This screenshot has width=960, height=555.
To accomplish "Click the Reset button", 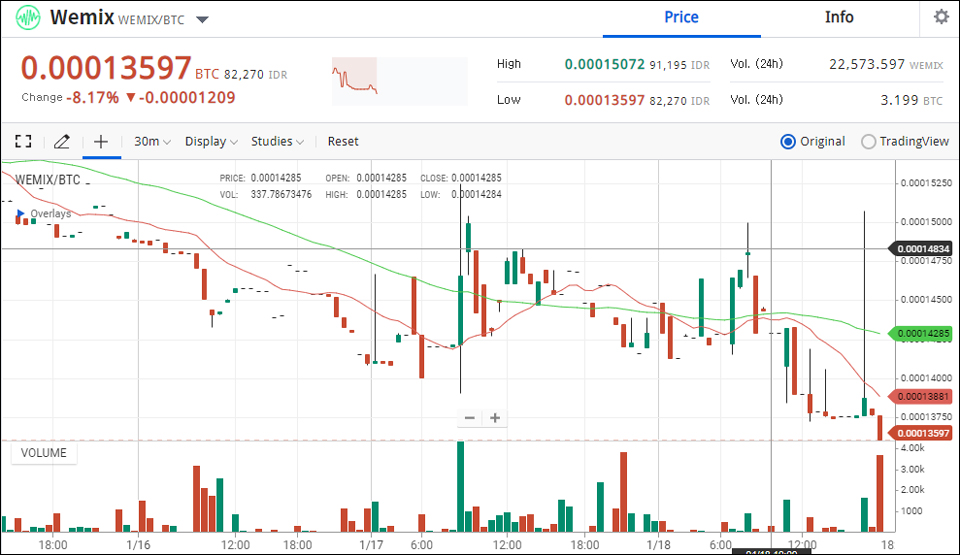I will pos(343,141).
